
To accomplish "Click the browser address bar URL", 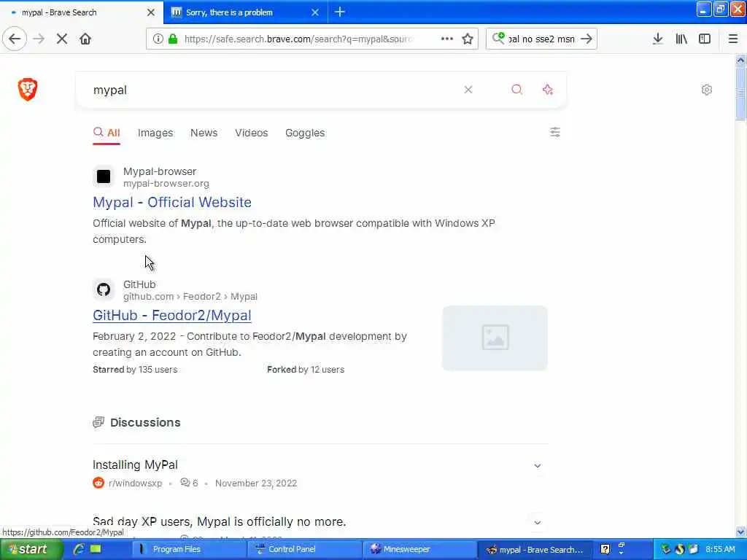I will pos(298,39).
